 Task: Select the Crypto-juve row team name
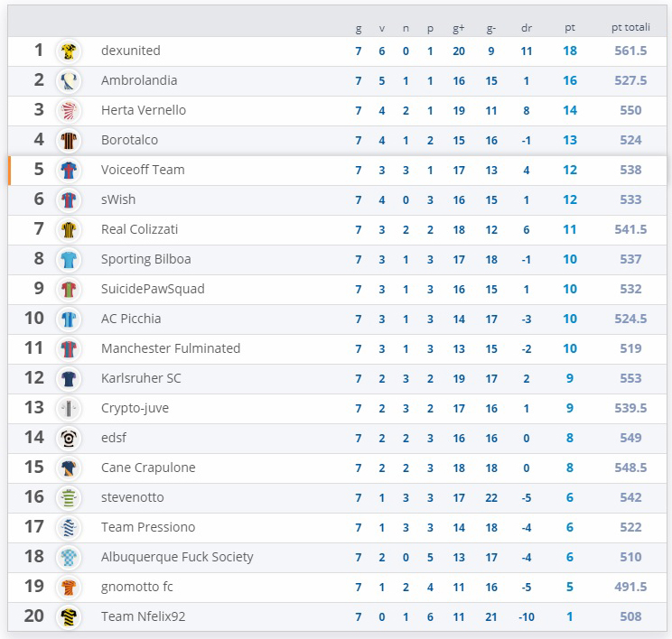[x=135, y=408]
